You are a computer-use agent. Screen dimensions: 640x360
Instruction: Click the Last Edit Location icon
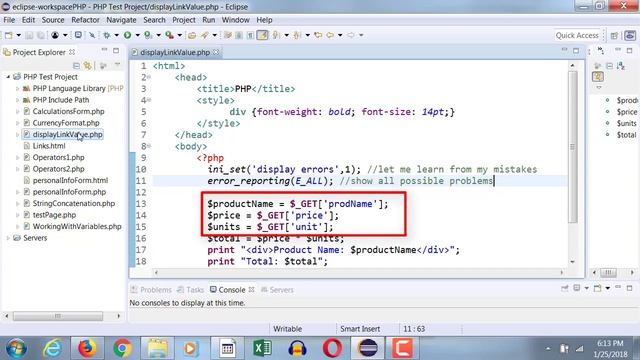[x=318, y=36]
